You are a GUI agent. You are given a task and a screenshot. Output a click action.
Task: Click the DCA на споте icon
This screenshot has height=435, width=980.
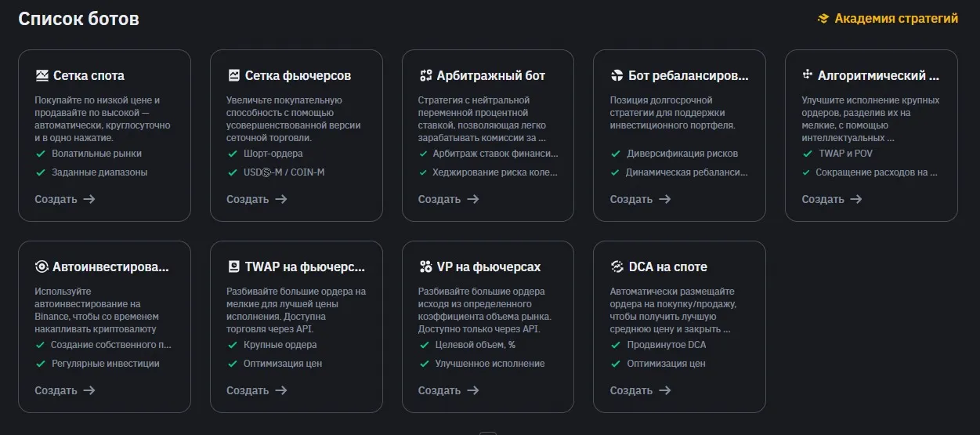617,266
